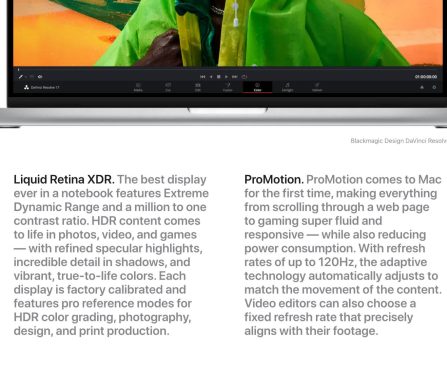
Task: Jump to first frame in viewer transport
Action: 202,77
